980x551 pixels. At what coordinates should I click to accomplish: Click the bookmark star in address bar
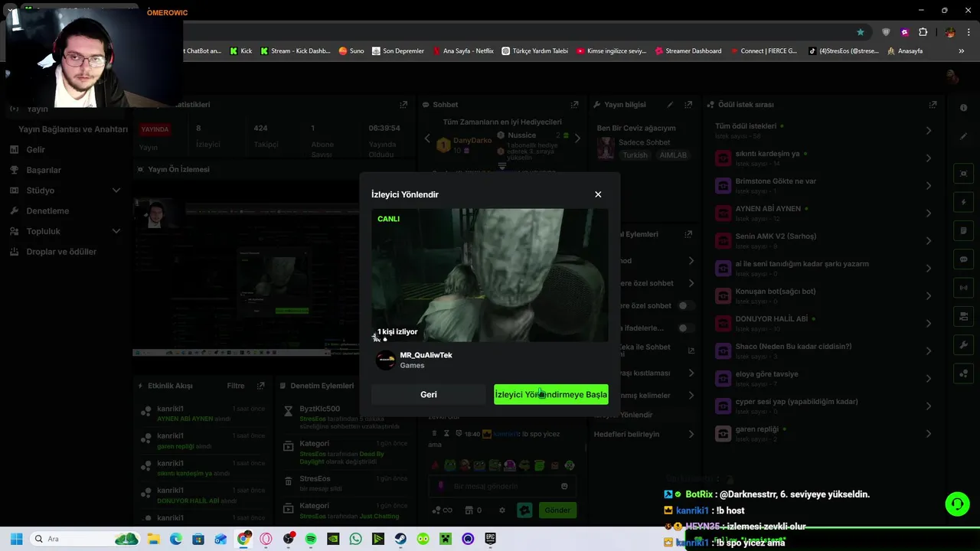861,32
